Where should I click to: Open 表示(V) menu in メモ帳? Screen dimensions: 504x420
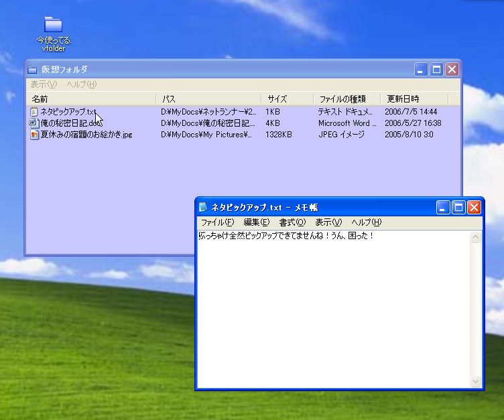328,222
